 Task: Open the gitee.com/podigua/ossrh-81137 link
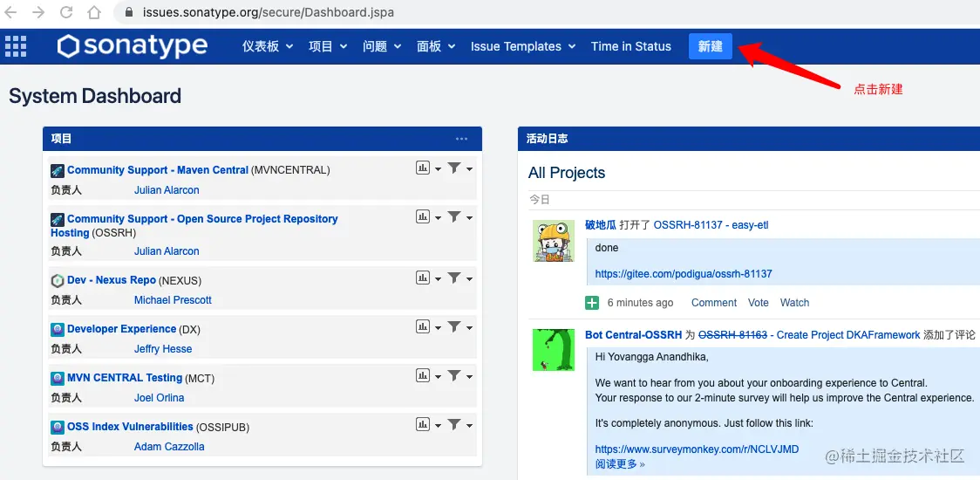[x=684, y=274]
